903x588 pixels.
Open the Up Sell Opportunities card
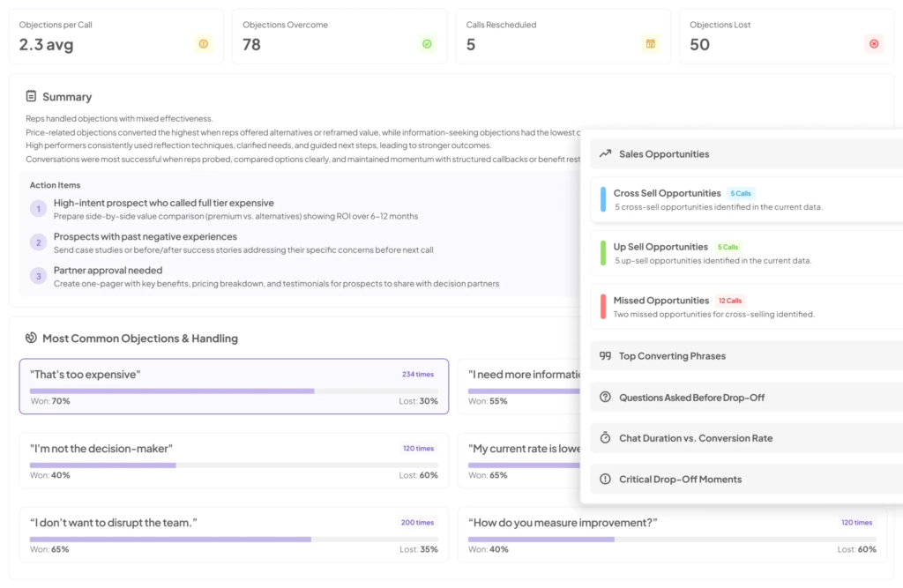pyautogui.click(x=746, y=253)
